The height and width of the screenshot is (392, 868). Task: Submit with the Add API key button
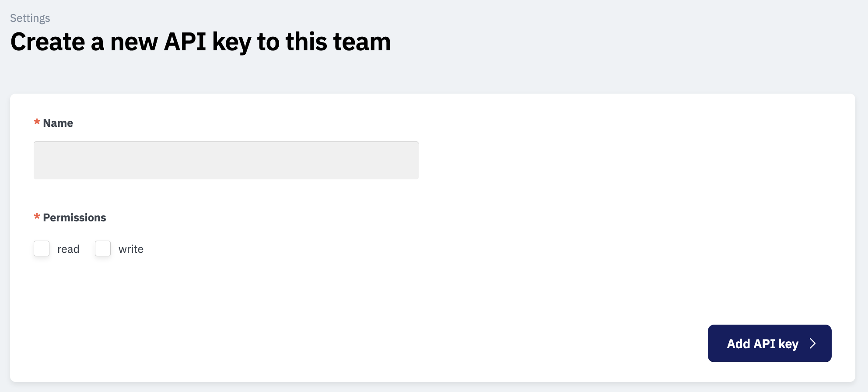[x=762, y=343]
